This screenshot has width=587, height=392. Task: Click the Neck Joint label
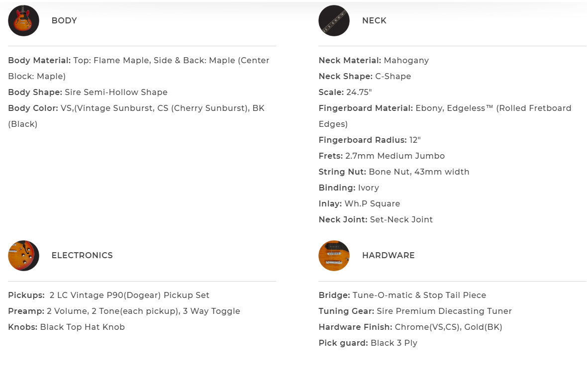tap(343, 220)
